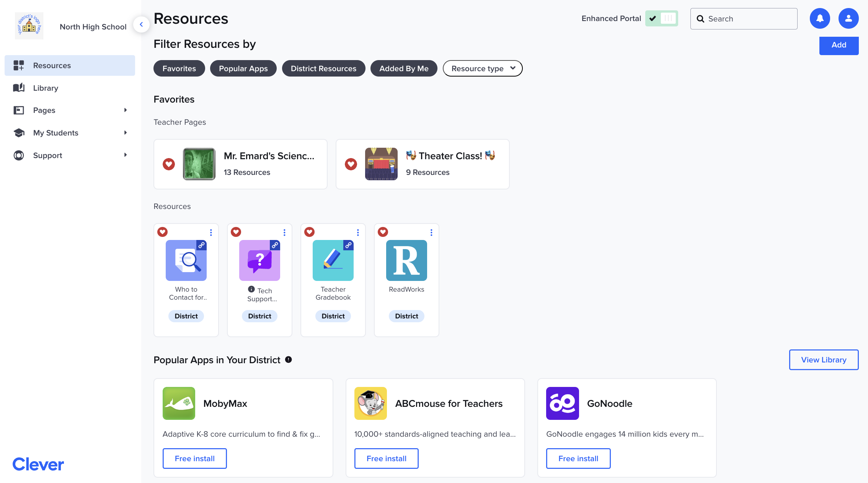Select the Resources icon in sidebar

(18, 65)
